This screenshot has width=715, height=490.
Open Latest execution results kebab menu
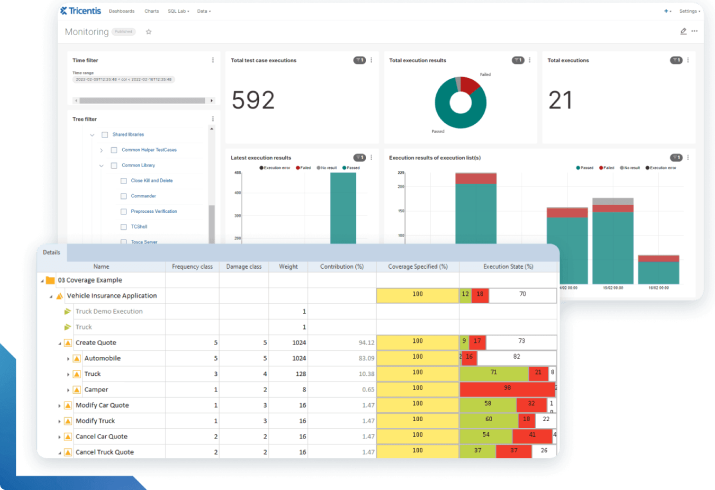click(x=373, y=157)
